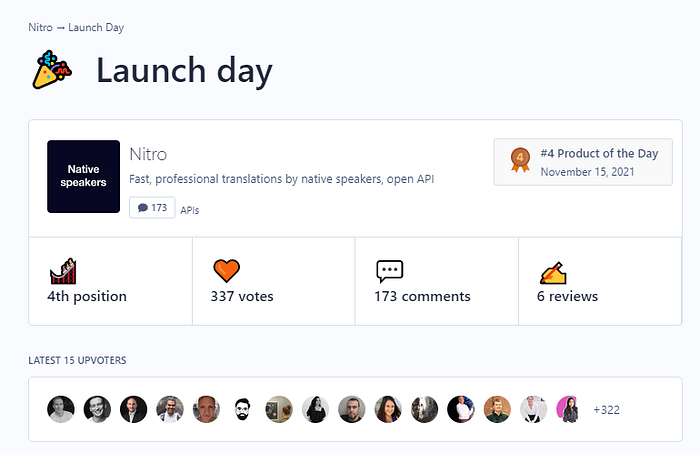Select the APIs topic tag

click(x=190, y=210)
